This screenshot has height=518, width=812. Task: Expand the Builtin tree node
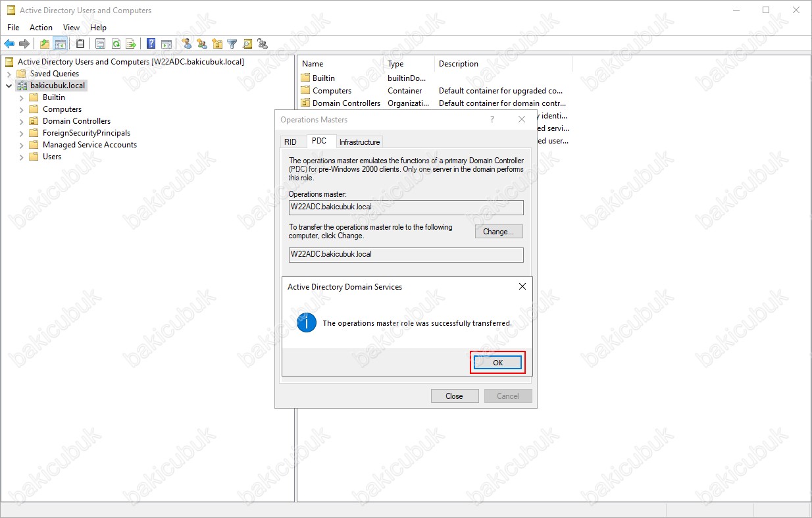[22, 97]
